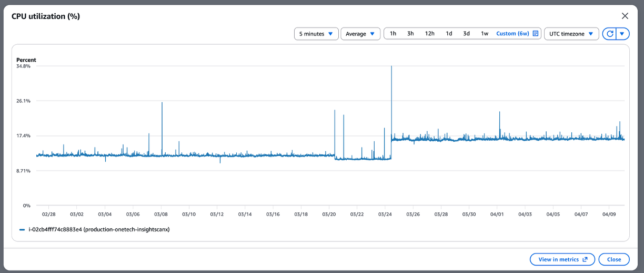
Task: Expand the 5 minutes period dropdown
Action: pyautogui.click(x=316, y=34)
